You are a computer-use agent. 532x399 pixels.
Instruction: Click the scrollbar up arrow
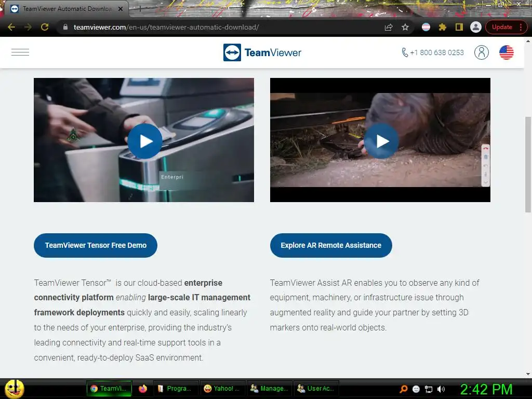528,41
